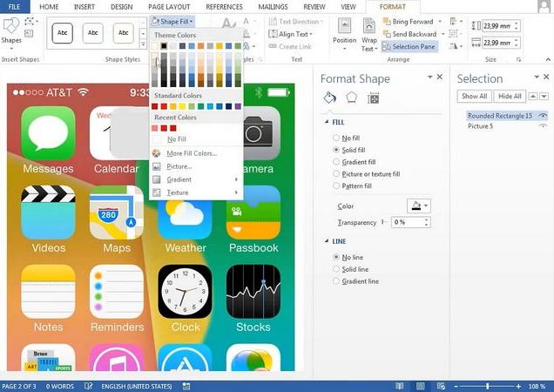Select the Solid line radio button

(x=336, y=269)
